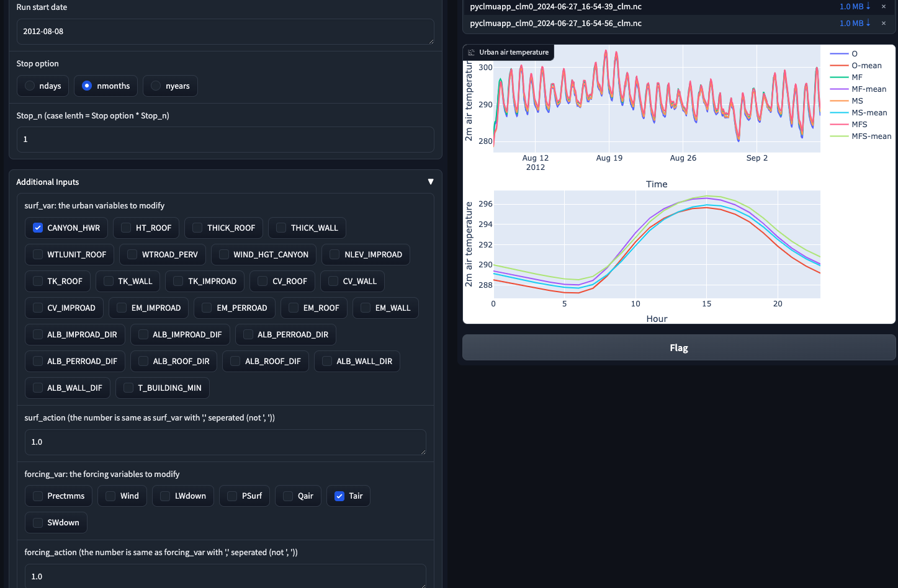Select the nmonths stop option

(87, 86)
